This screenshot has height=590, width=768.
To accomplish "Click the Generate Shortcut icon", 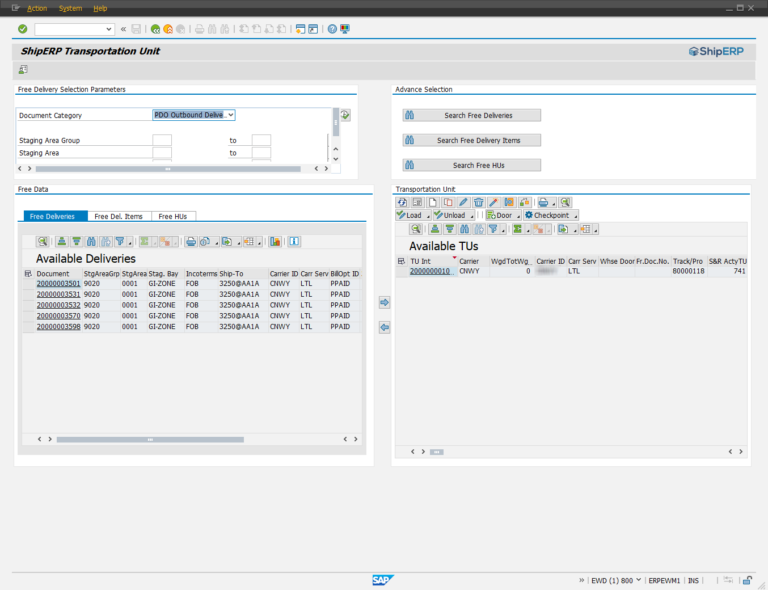I will pos(313,29).
